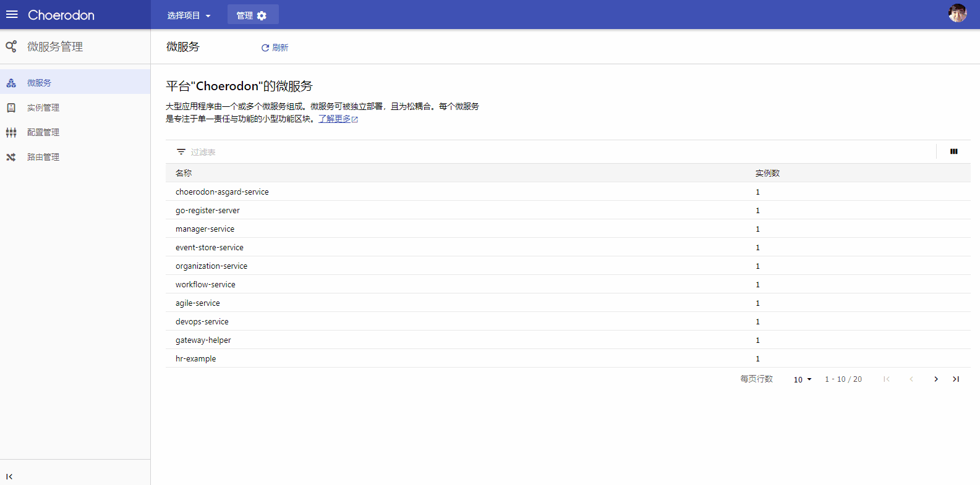The image size is (980, 485).
Task: Select the manager-service row
Action: 568,229
